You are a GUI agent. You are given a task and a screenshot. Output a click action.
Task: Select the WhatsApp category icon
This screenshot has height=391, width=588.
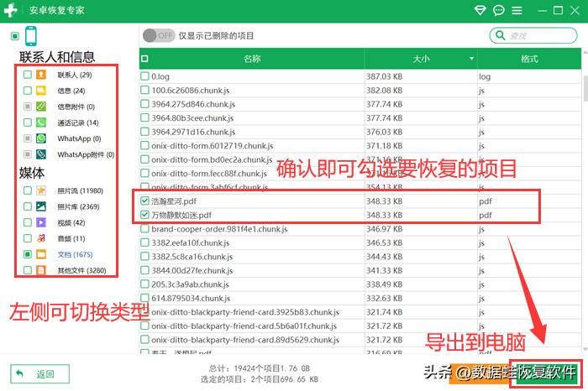tap(40, 138)
